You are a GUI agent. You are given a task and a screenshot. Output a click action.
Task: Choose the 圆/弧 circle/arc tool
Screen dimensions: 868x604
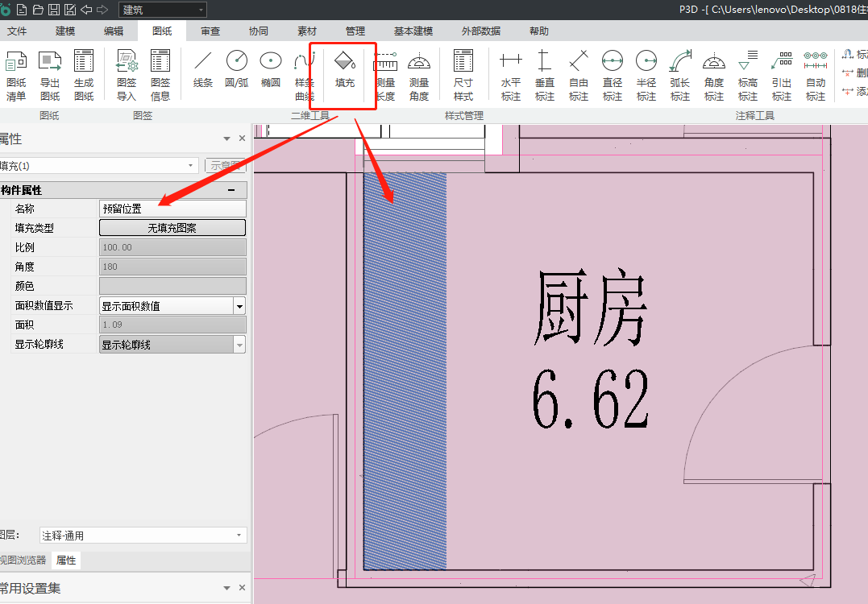pyautogui.click(x=237, y=70)
